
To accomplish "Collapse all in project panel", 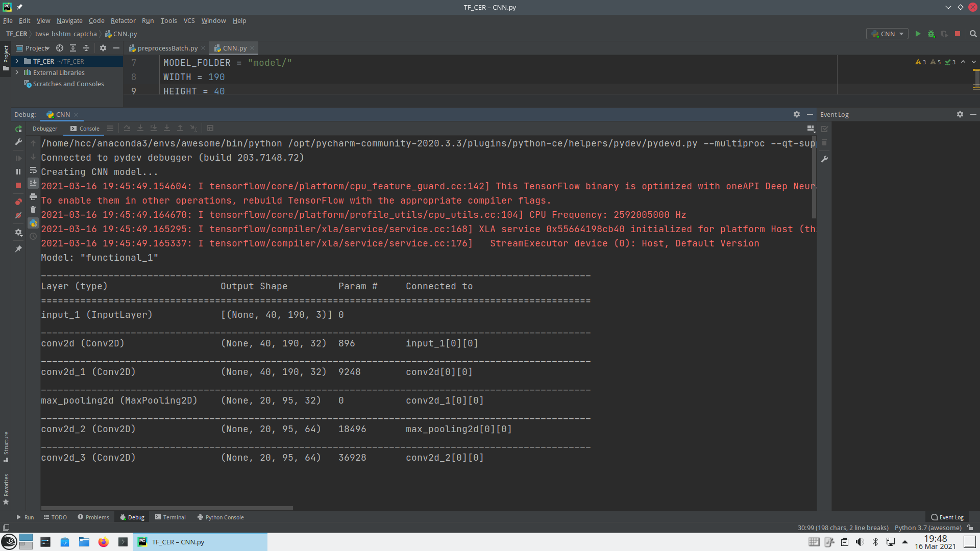I will pos(86,48).
